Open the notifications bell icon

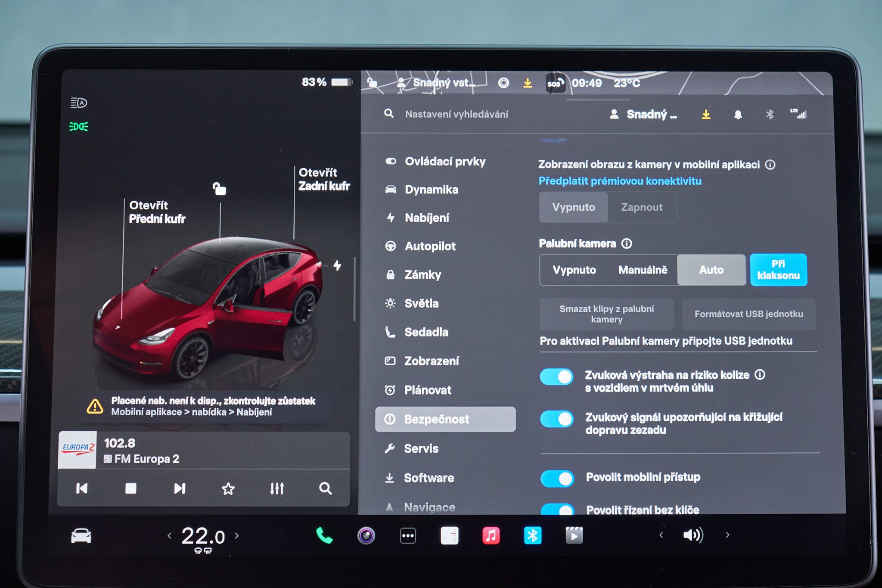pos(738,114)
